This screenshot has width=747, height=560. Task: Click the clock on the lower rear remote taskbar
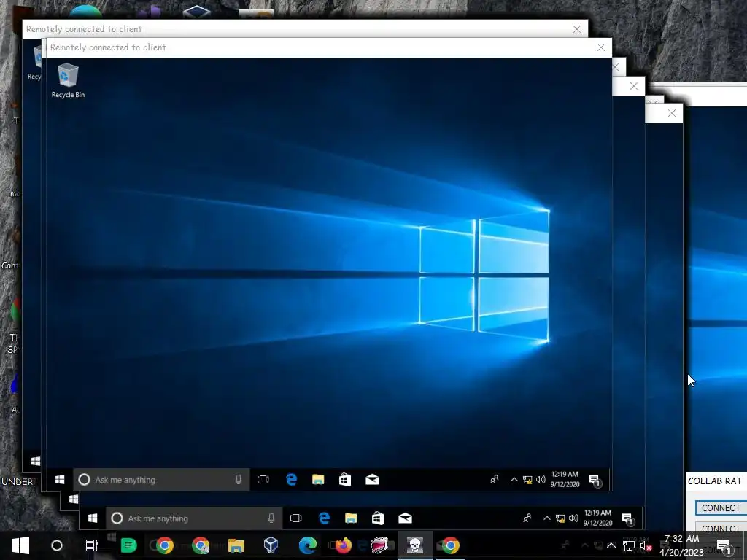tap(598, 518)
